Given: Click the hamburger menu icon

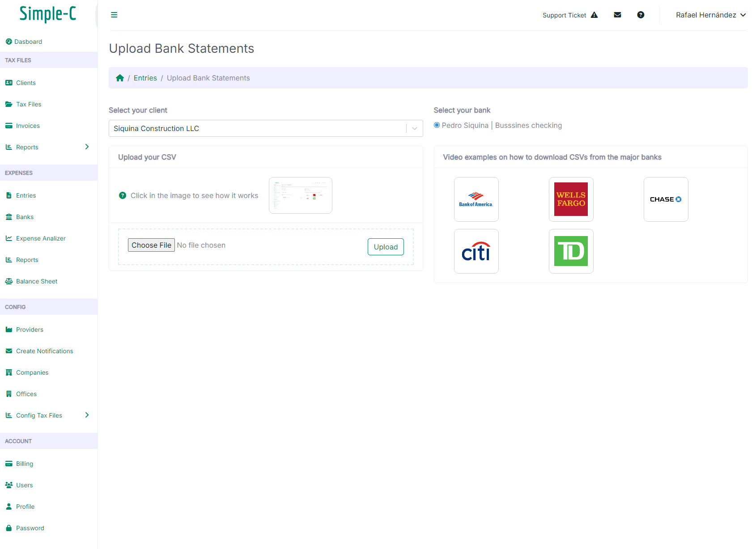Looking at the screenshot, I should (x=114, y=15).
